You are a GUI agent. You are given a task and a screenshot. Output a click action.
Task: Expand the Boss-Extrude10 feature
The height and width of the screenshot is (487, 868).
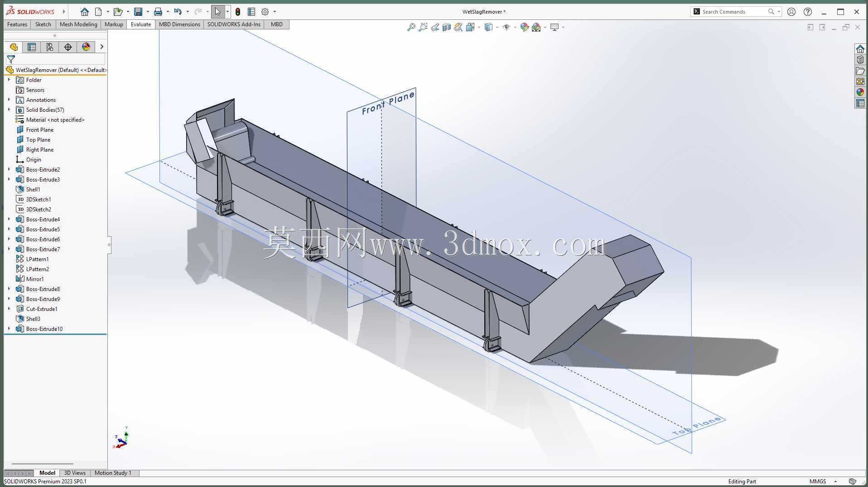coord(9,329)
